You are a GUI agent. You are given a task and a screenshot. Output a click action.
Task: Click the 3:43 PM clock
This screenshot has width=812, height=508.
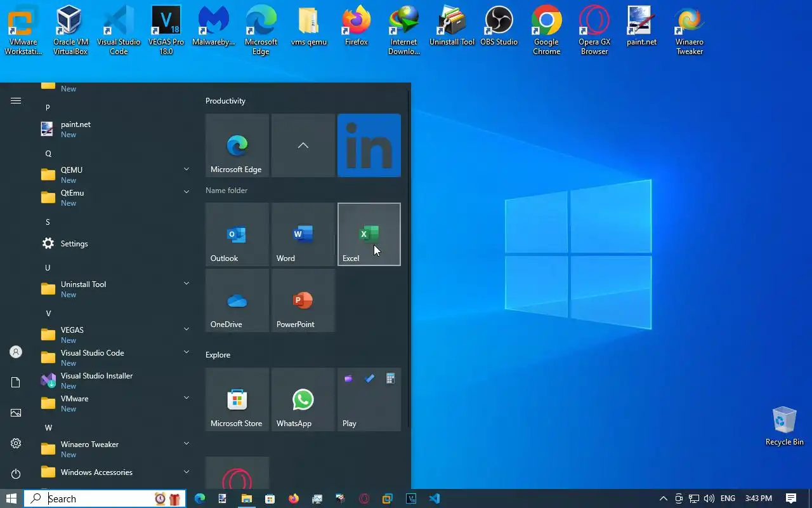pos(759,498)
